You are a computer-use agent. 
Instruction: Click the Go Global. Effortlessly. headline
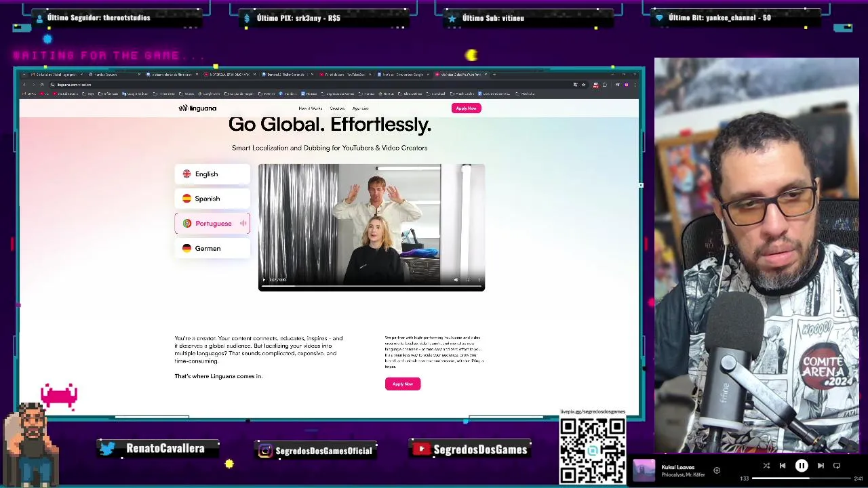tap(330, 125)
